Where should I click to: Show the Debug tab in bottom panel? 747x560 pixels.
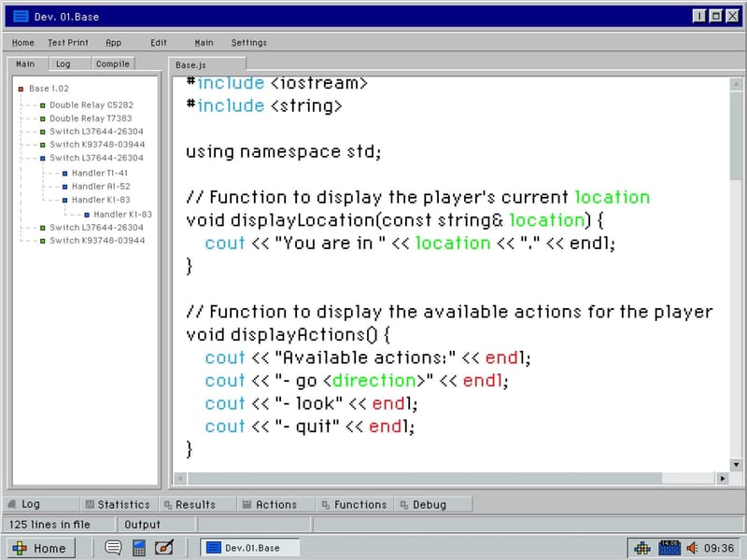430,504
